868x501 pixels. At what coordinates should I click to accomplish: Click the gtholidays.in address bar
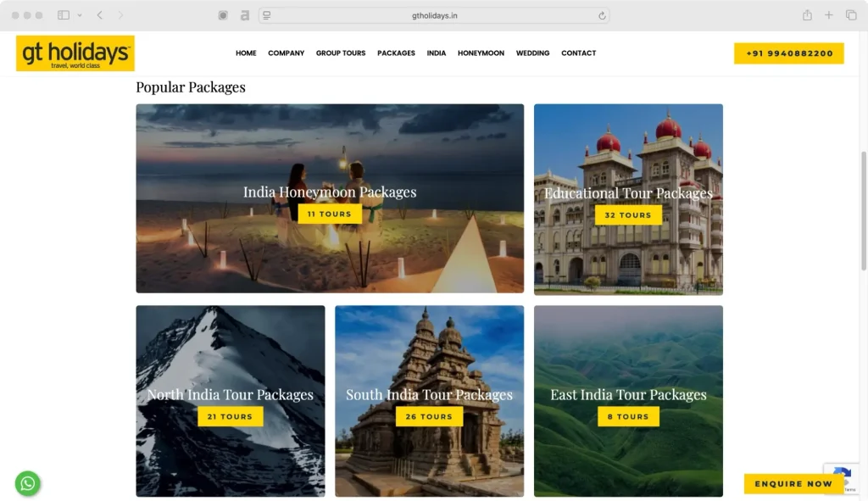[434, 15]
